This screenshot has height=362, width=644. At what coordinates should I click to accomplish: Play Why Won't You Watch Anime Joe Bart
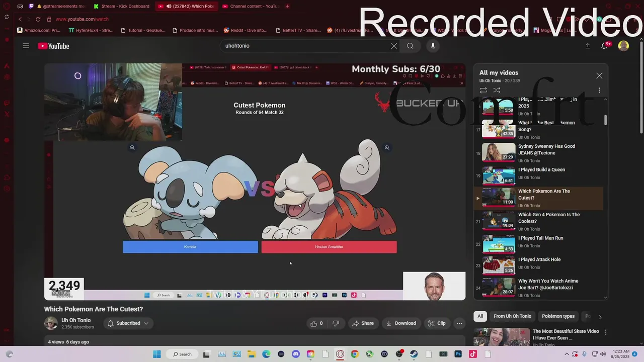point(538,288)
